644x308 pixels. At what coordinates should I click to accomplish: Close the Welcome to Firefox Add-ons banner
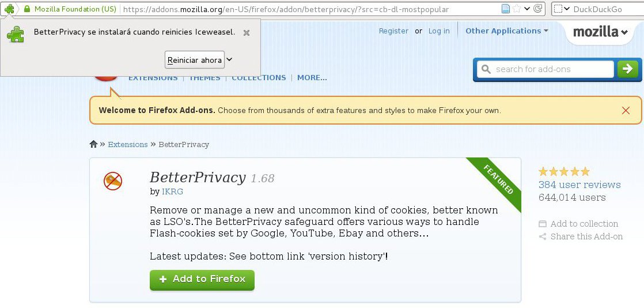point(626,110)
